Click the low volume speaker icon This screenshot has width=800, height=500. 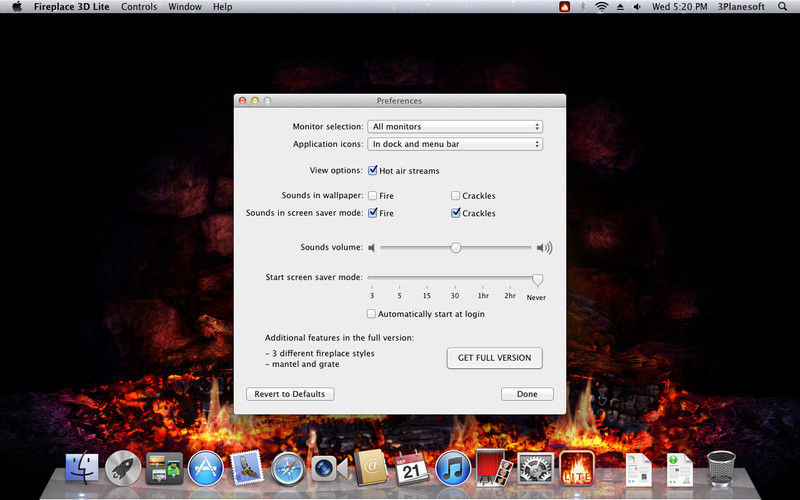pos(371,248)
